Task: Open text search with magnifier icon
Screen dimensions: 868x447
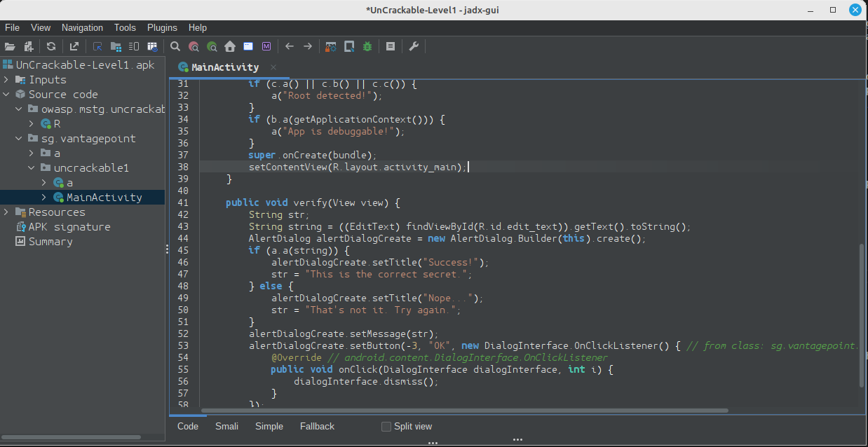Action: tap(176, 46)
